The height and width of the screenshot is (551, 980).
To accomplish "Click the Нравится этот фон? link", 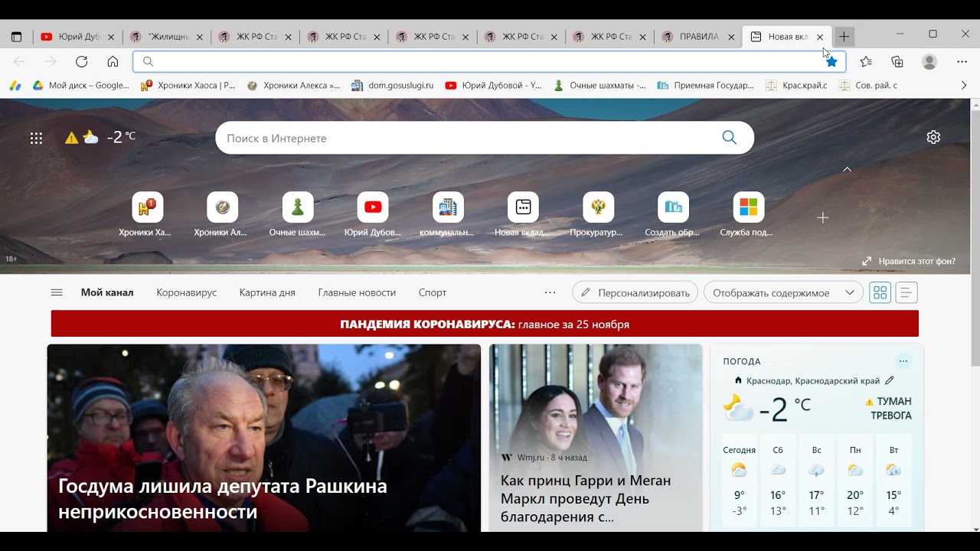I will [x=909, y=261].
